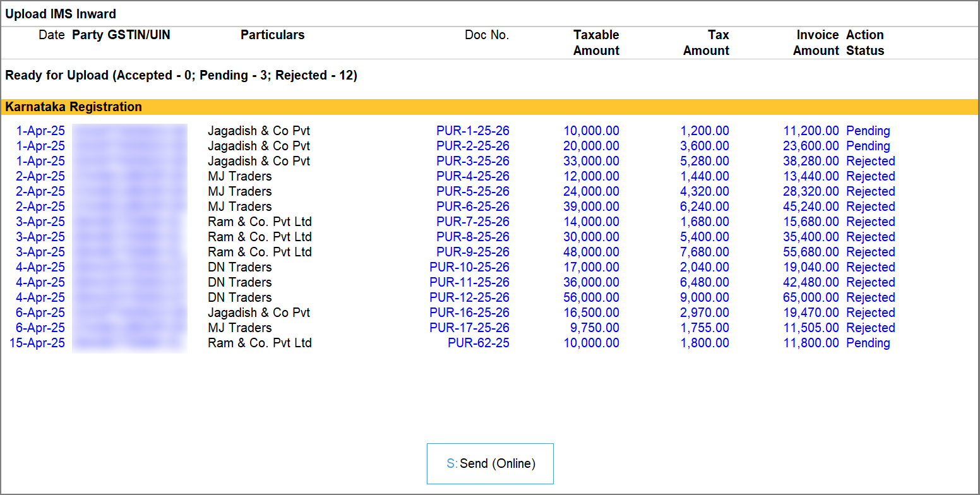Select the Karnataka Registration header row

pos(490,107)
